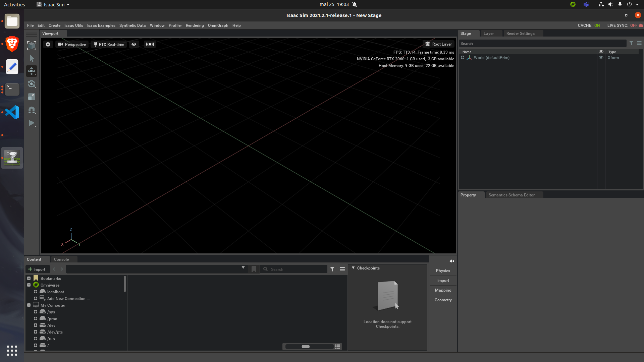Viewport: 644px width, 362px height.
Task: Open Perspective camera dropdown
Action: tap(72, 44)
